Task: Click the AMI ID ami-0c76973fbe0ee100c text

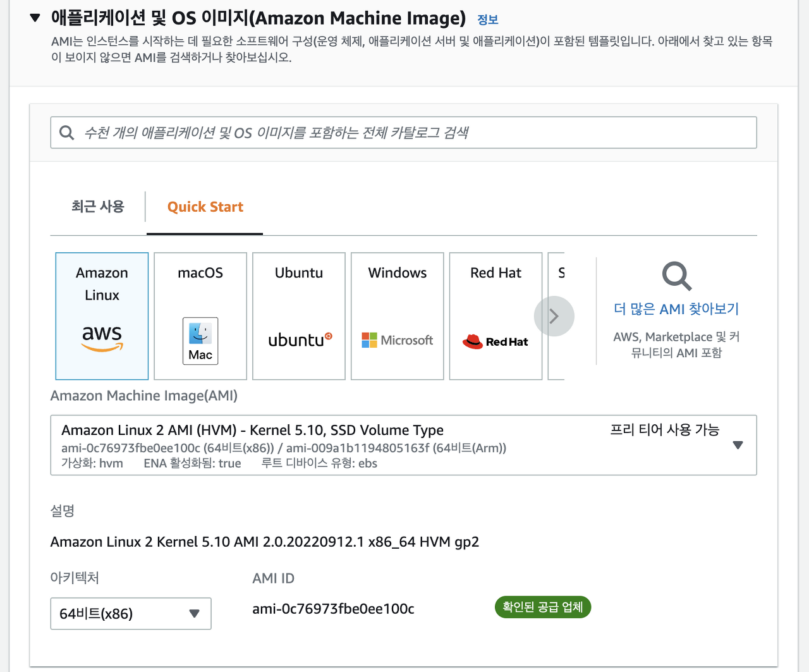Action: click(333, 609)
